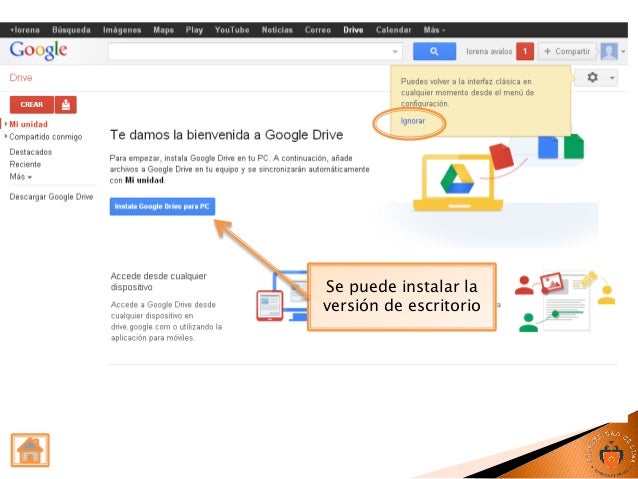Click the Compartir button
The width and height of the screenshot is (638, 479).
(x=568, y=51)
